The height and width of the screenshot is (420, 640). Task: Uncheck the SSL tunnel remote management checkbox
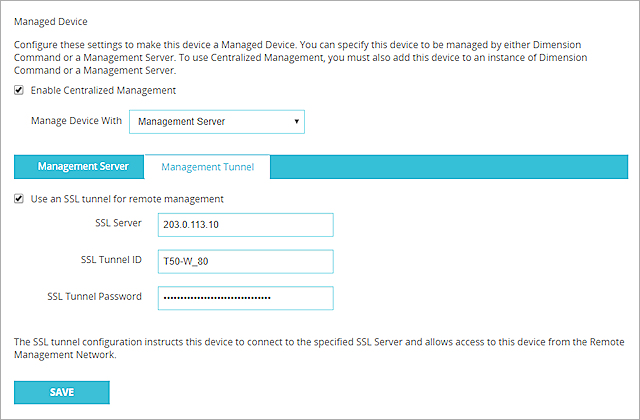click(x=20, y=198)
